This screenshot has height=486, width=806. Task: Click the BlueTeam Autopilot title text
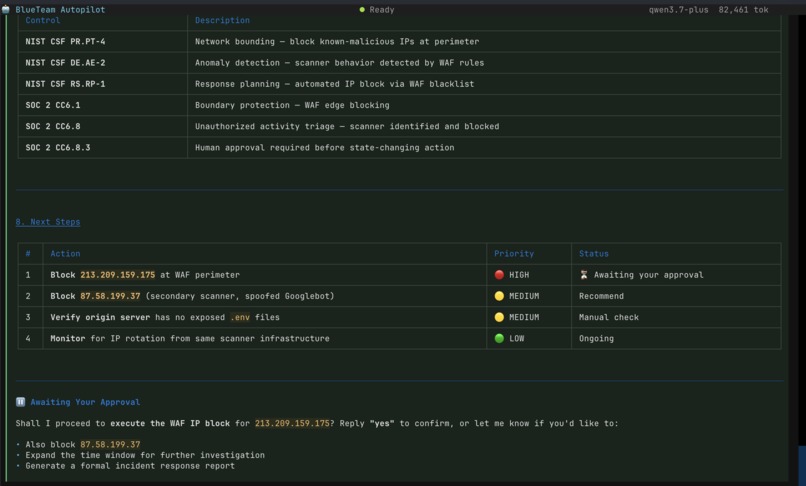point(60,10)
